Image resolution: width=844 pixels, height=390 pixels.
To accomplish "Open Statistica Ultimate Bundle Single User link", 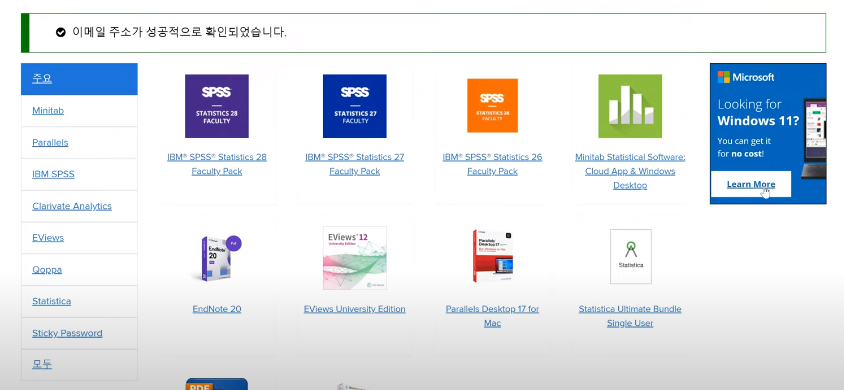I will click(x=630, y=316).
